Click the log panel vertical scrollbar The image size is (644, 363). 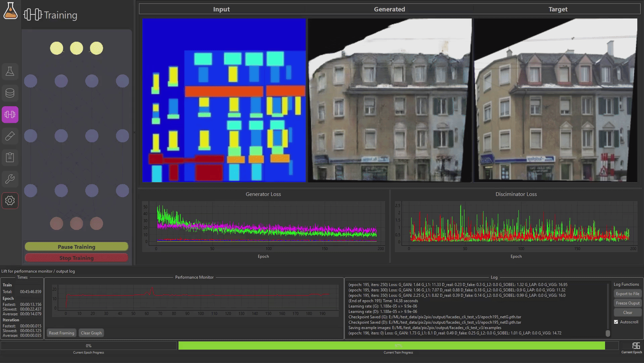click(607, 333)
